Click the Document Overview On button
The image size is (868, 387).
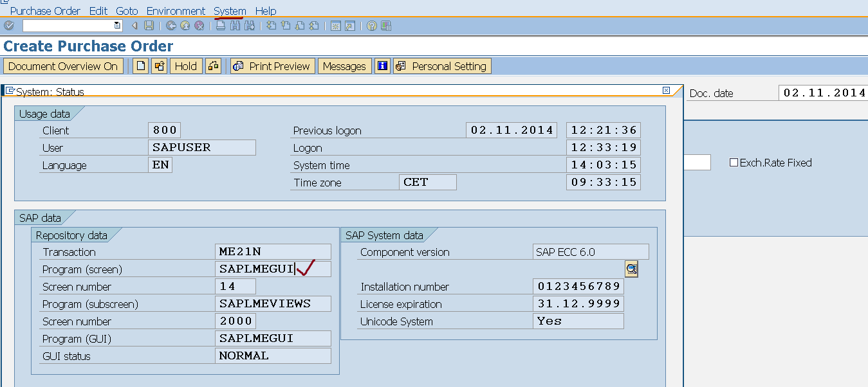[x=64, y=66]
